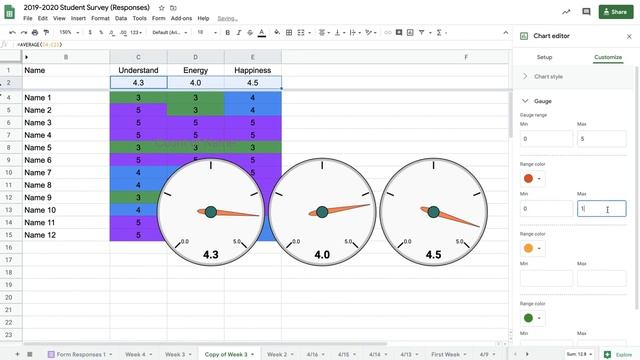The height and width of the screenshot is (360, 640).
Task: Switch to the Setup tab in Chart editor
Action: click(x=544, y=57)
